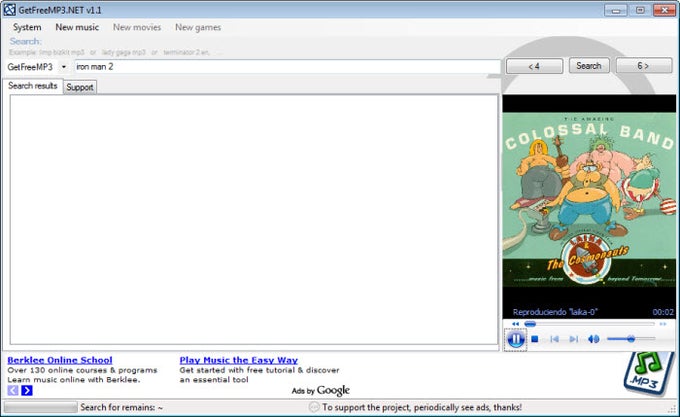
Task: Show next ad with right arrow
Action: (27, 391)
